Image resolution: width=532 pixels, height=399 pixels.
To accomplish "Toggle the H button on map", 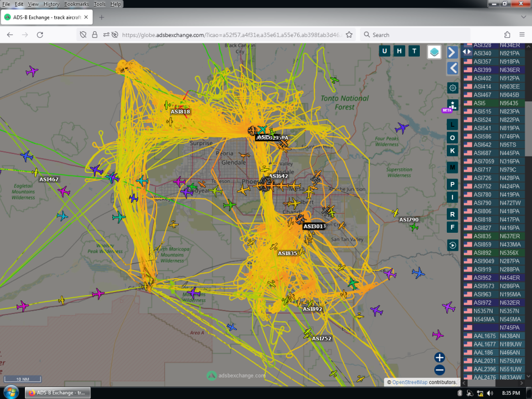I will click(400, 51).
